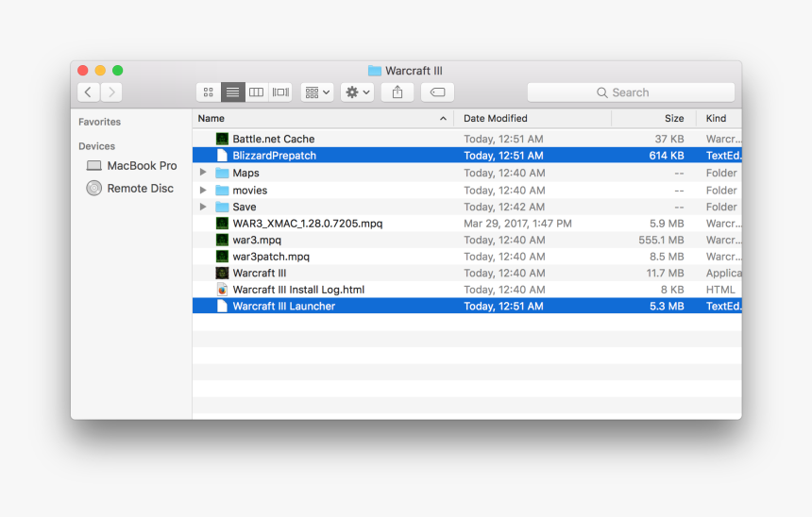Expand the Maps folder disclosure triangle
This screenshot has width=812, height=517.
point(203,173)
